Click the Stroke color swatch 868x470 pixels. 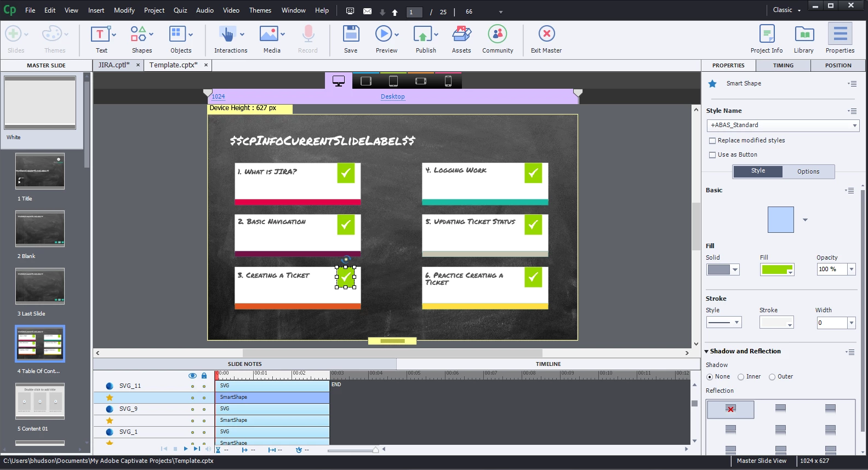tap(776, 323)
